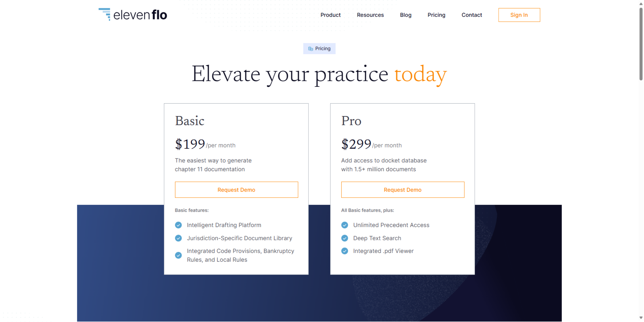Click the blue checkmark for Integrated Code Provisions

[x=179, y=255]
